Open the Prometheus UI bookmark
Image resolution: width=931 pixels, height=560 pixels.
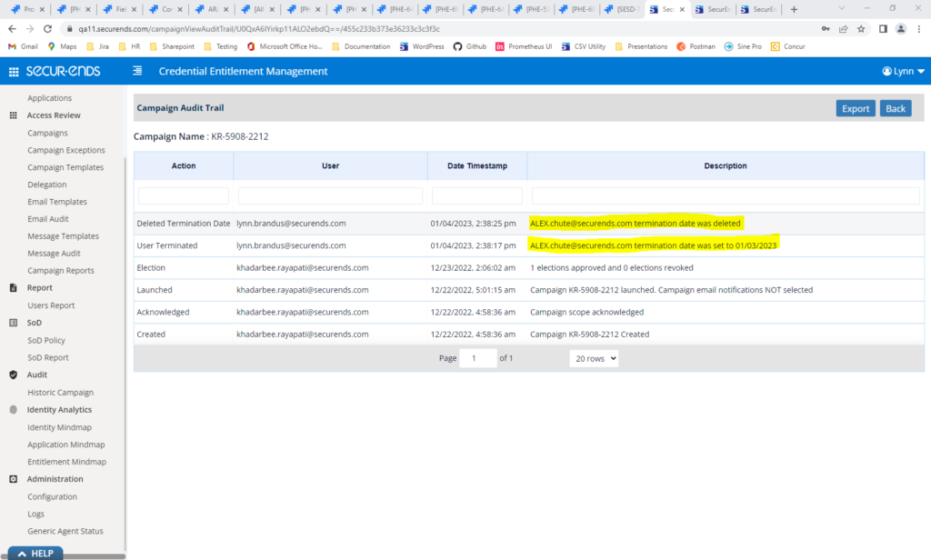[524, 46]
